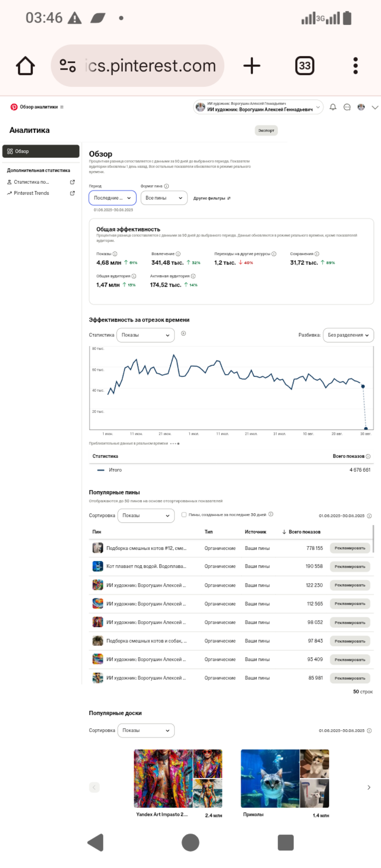Click info icon after 30 дней checkbox label
The height and width of the screenshot is (868, 381).
point(271,514)
